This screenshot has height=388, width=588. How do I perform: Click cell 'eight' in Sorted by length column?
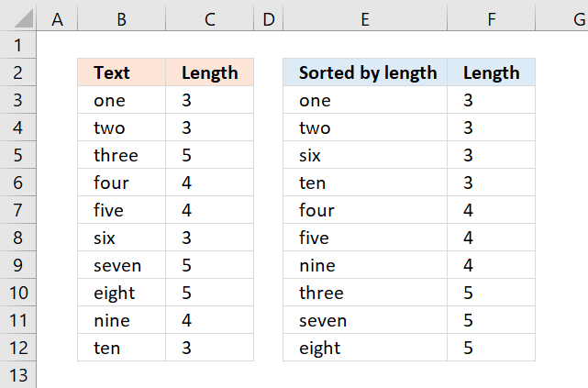365,348
